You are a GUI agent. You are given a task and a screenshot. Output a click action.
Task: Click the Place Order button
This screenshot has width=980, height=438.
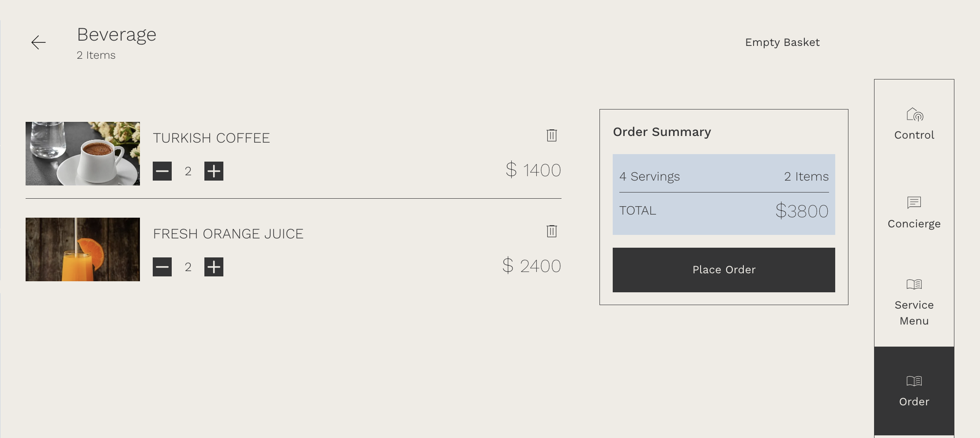tap(724, 270)
